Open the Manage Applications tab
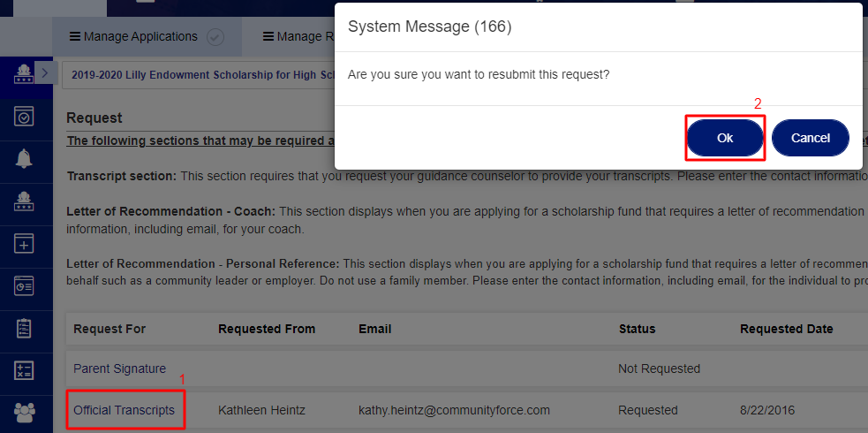The width and height of the screenshot is (868, 433). click(x=140, y=37)
